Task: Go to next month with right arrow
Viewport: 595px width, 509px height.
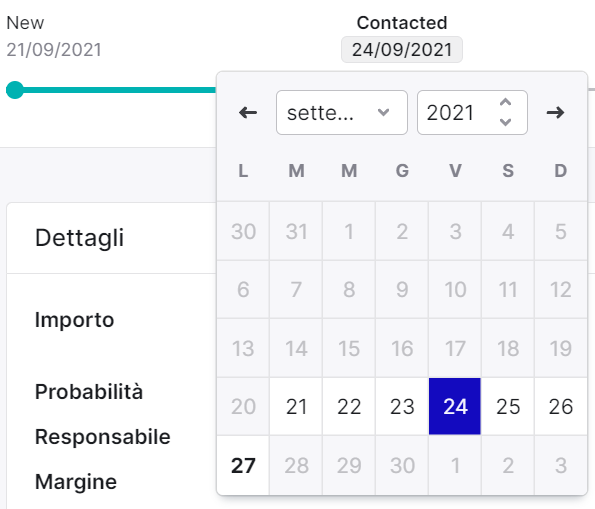Action: 556,113
